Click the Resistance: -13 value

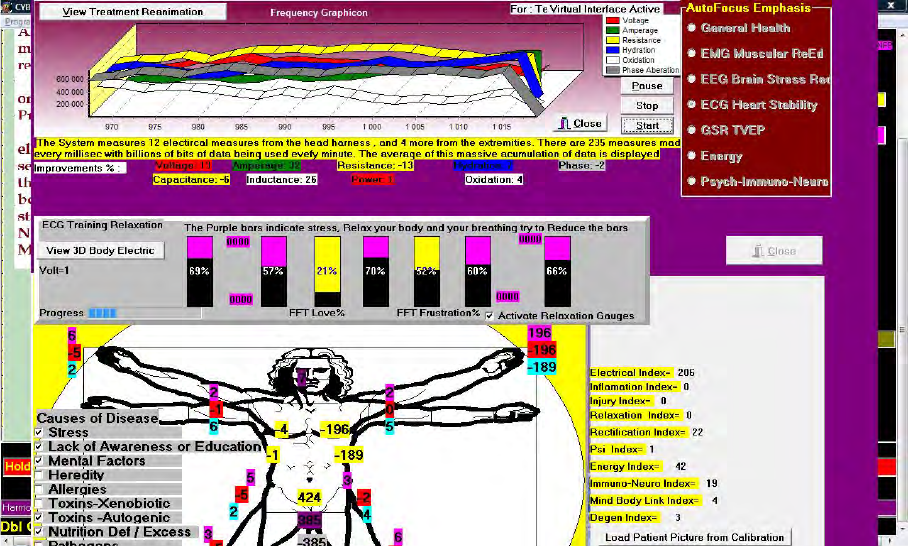point(376,166)
